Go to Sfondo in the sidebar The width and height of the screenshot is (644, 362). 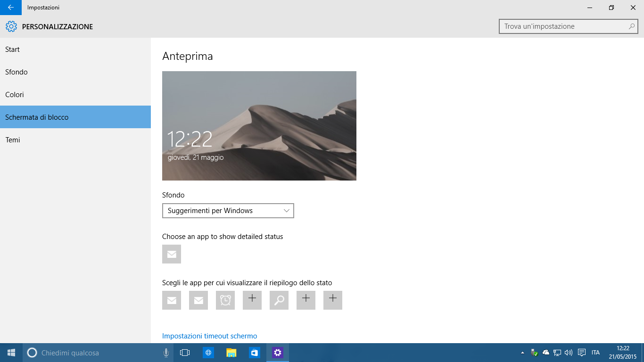click(75, 72)
